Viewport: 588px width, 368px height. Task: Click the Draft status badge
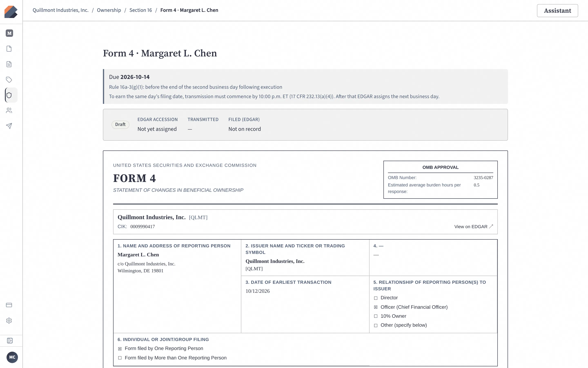point(120,124)
